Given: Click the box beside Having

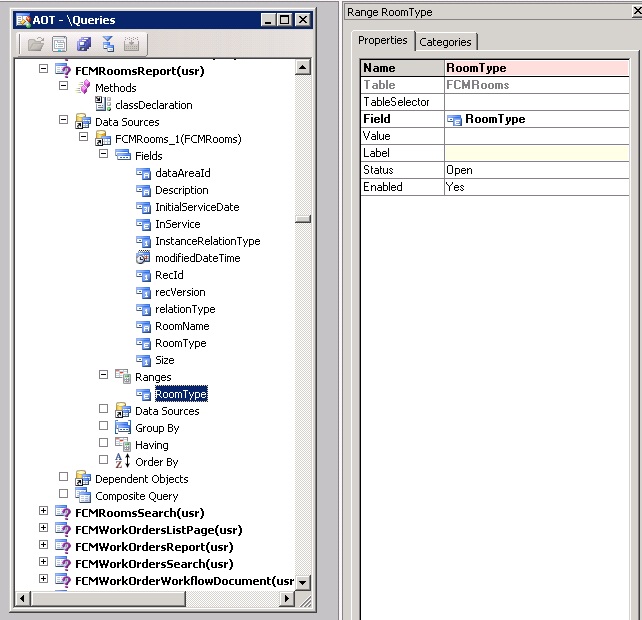Looking at the screenshot, I should 104,443.
